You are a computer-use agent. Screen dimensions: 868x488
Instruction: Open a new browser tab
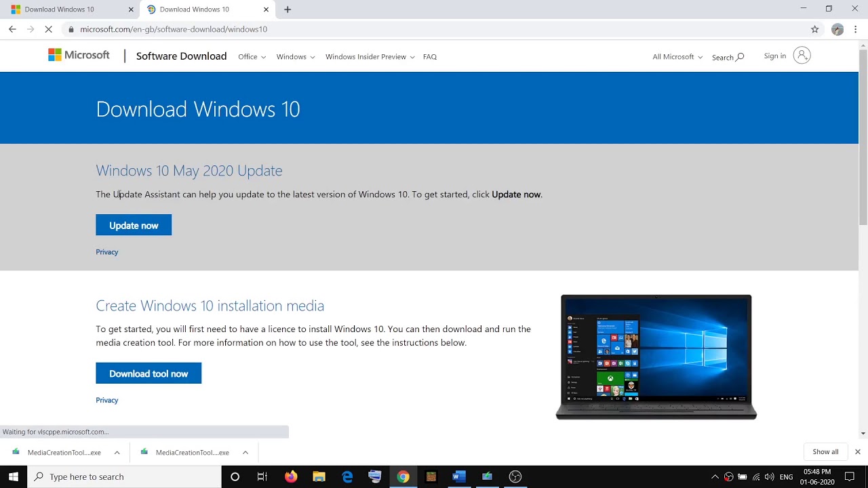(288, 9)
